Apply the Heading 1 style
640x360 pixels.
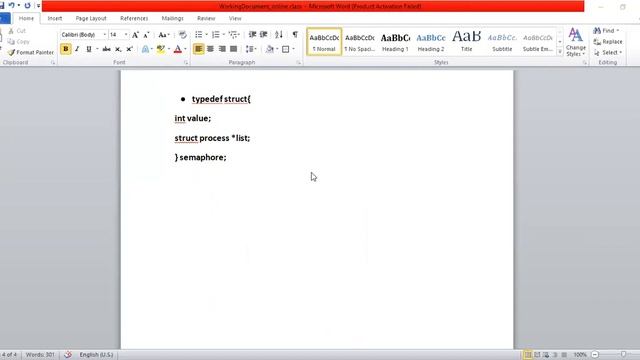pyautogui.click(x=395, y=42)
